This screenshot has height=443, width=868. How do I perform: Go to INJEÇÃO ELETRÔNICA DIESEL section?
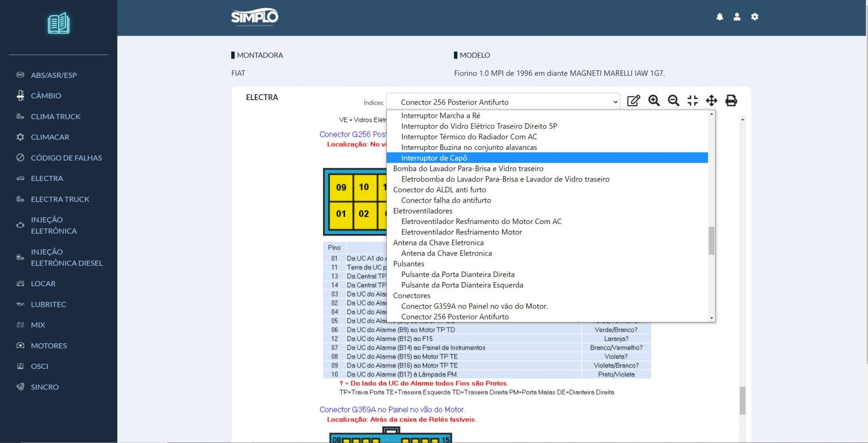coord(67,257)
